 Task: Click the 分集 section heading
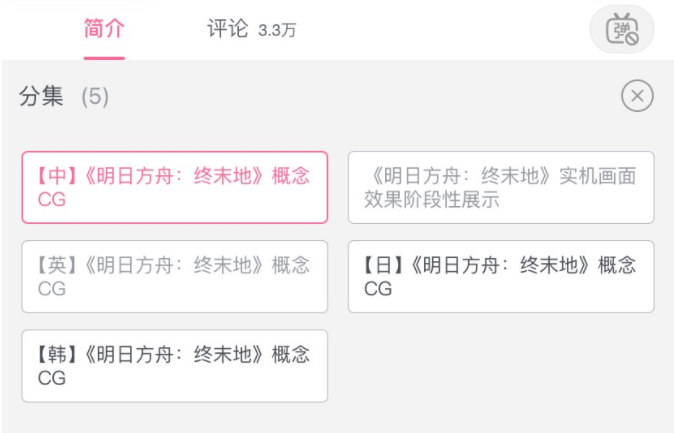41,96
